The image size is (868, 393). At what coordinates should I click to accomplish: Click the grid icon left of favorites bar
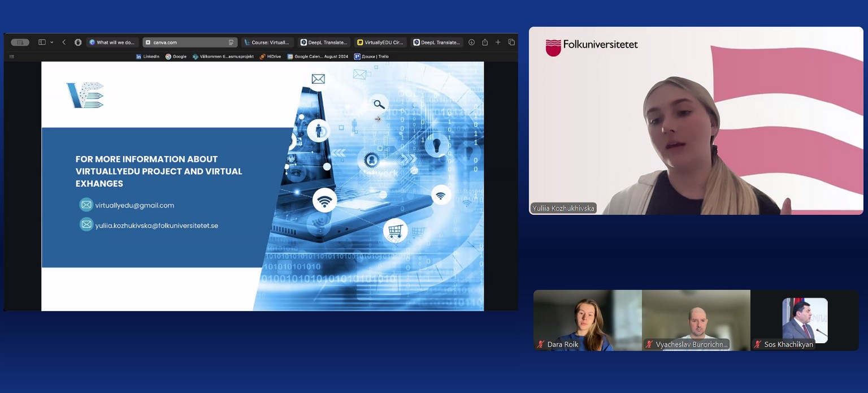[x=12, y=57]
